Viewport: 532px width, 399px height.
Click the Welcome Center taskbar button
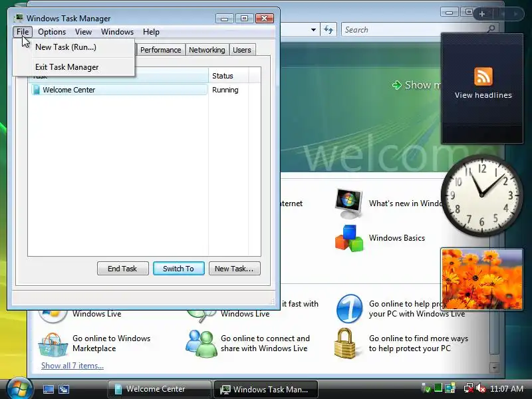point(159,389)
